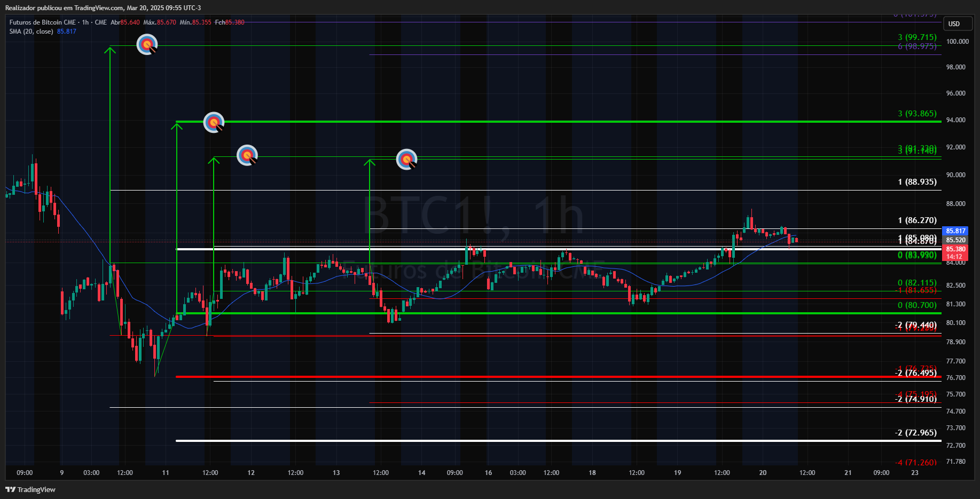Select the '1 (86.270)' level label
The image size is (980, 499).
[917, 220]
